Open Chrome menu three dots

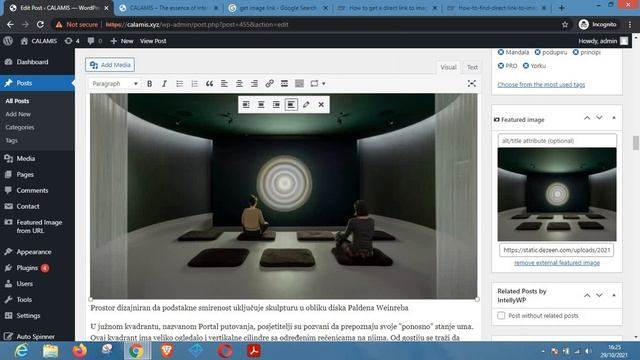(x=630, y=24)
